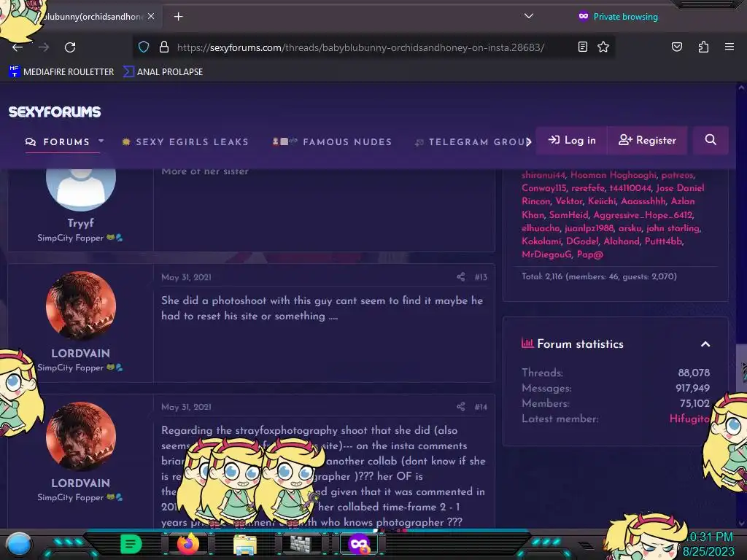Open the #14 post permalink
Image resolution: width=747 pixels, height=560 pixels.
point(481,407)
